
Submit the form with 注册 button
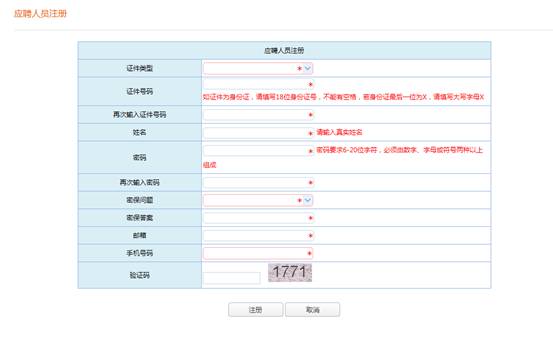255,310
